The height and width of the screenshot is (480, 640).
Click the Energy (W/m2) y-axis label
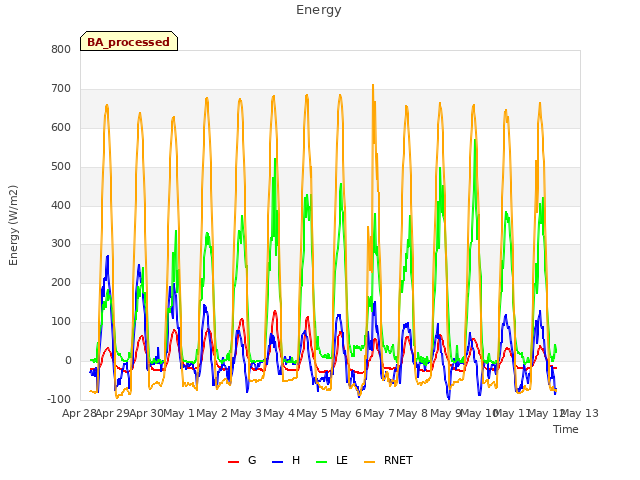pos(13,225)
